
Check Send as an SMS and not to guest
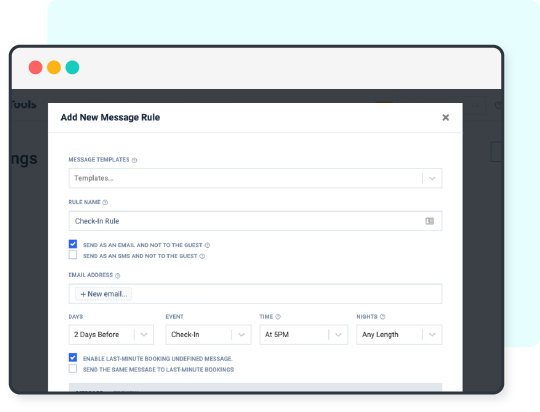click(x=73, y=255)
